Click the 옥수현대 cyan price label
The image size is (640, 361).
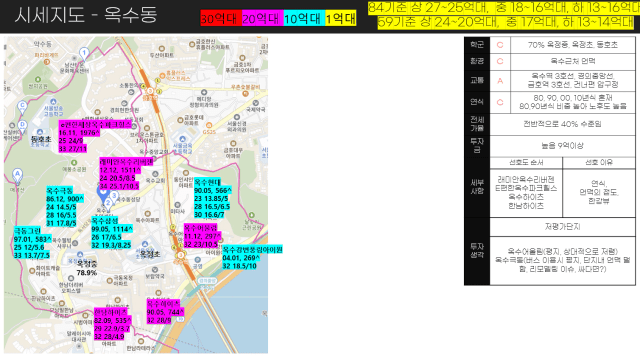pyautogui.click(x=212, y=198)
